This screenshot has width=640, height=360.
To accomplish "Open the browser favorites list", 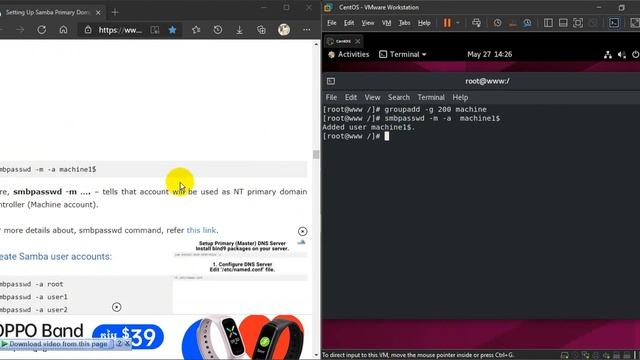I will click(x=196, y=30).
